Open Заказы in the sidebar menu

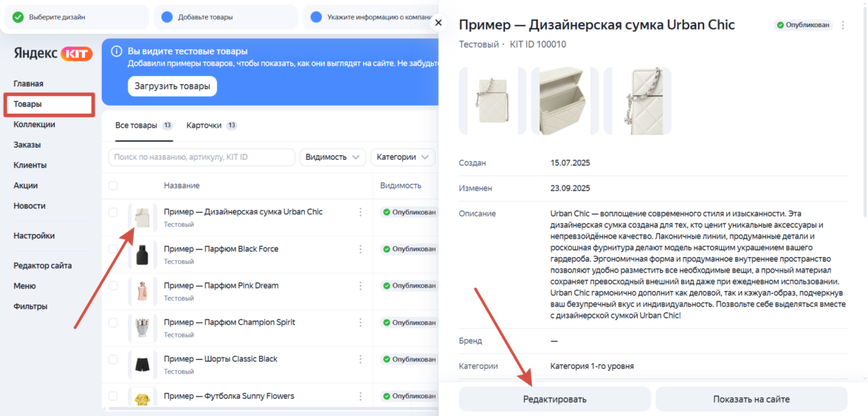tap(27, 145)
